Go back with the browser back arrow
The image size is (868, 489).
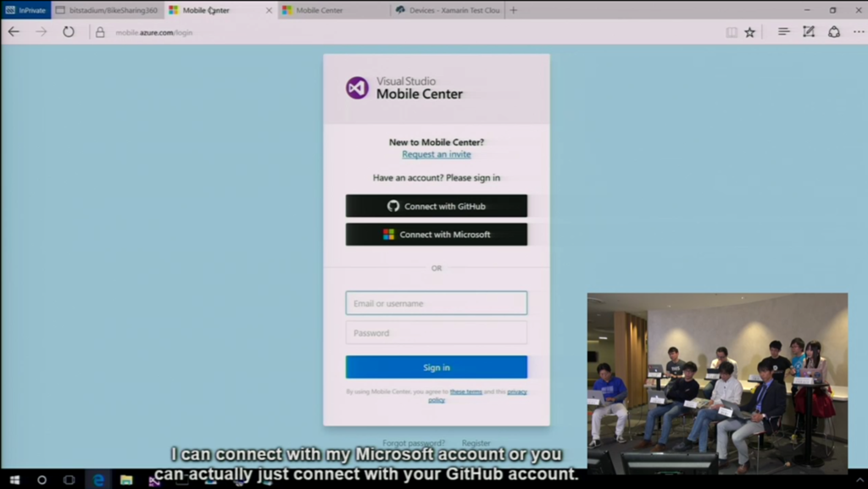(x=14, y=32)
